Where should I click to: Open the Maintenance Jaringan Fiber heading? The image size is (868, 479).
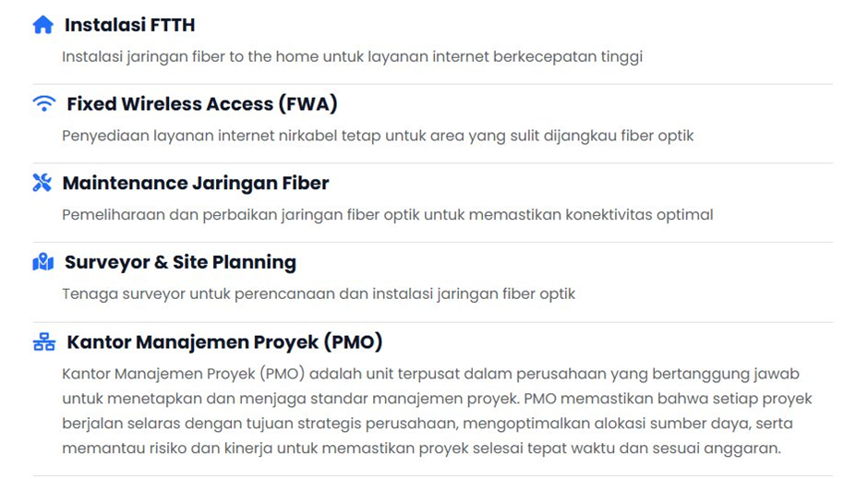pyautogui.click(x=196, y=183)
